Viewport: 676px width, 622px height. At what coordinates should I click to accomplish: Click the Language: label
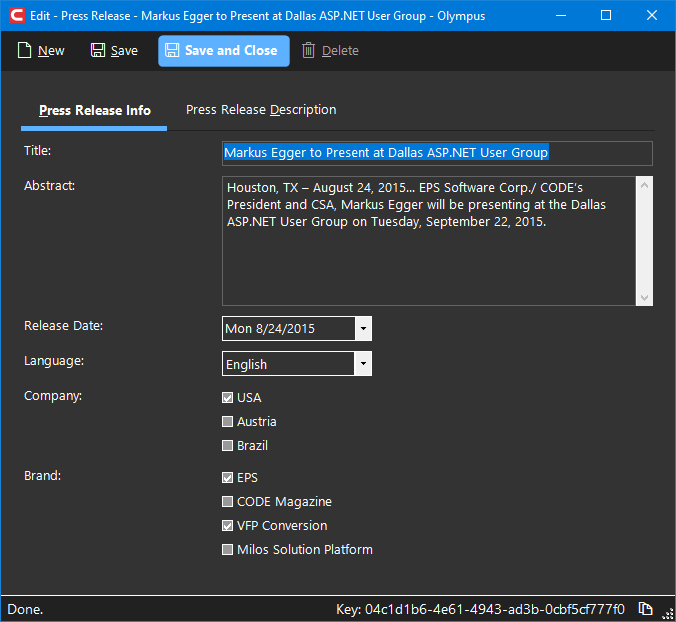point(54,361)
